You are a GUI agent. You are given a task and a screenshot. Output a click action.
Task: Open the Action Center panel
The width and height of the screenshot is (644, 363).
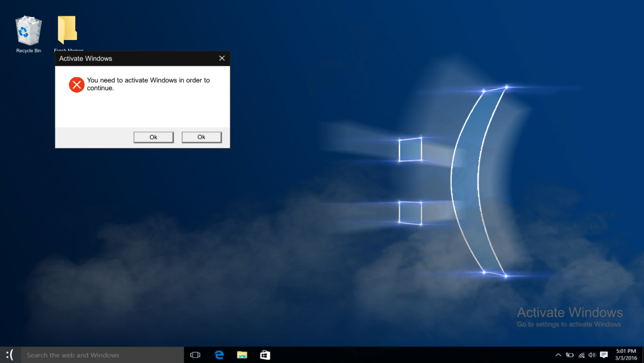604,355
